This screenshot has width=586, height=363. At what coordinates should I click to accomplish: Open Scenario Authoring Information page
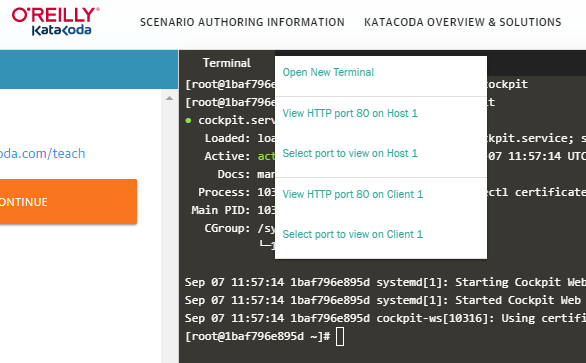tap(242, 22)
